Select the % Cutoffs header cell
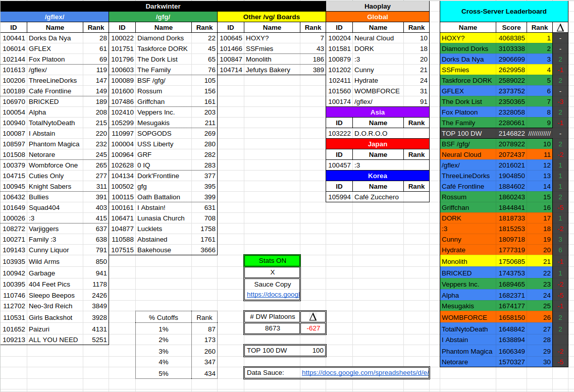Viewport: 574px width, 392px height. click(163, 317)
